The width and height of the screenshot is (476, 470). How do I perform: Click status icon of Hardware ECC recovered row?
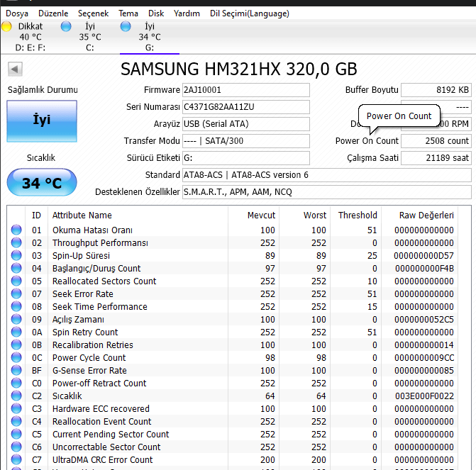(x=16, y=408)
